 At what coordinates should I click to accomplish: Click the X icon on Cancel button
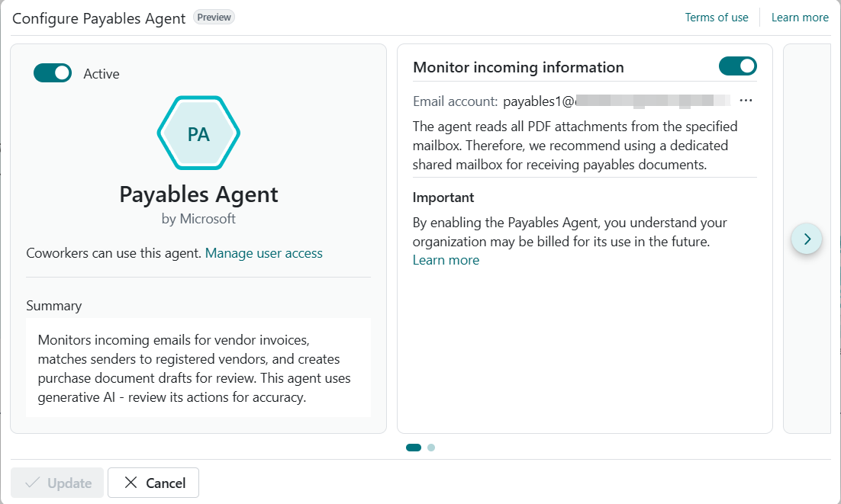[130, 482]
